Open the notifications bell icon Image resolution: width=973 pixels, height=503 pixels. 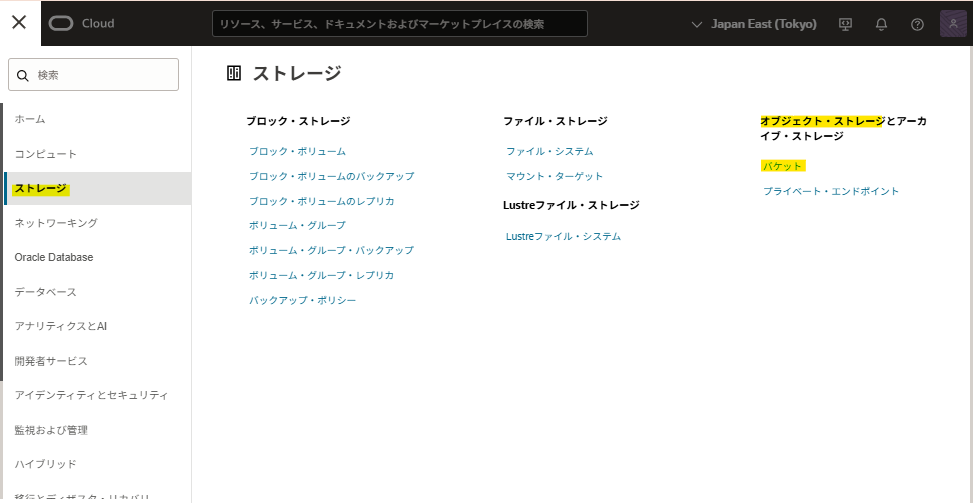point(881,24)
